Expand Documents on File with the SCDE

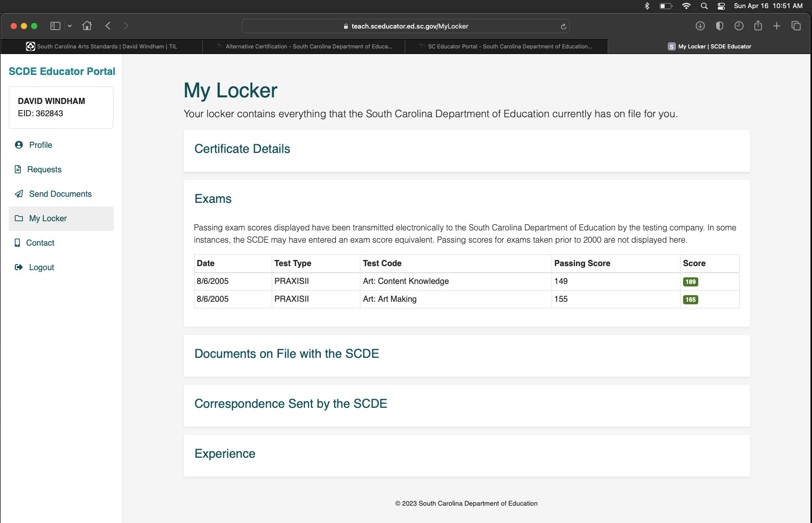286,354
